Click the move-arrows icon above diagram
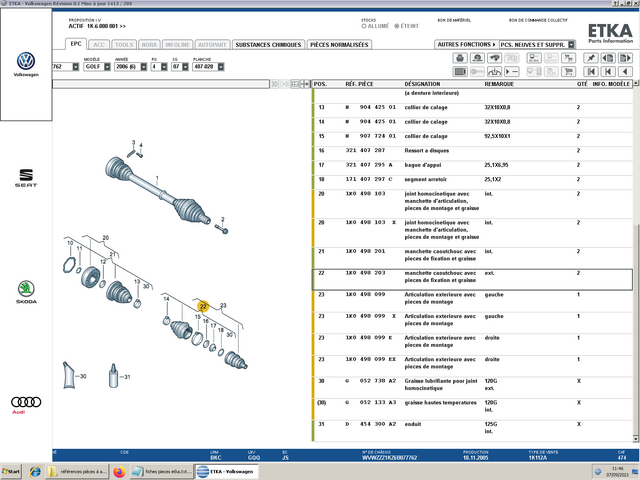 tap(305, 84)
